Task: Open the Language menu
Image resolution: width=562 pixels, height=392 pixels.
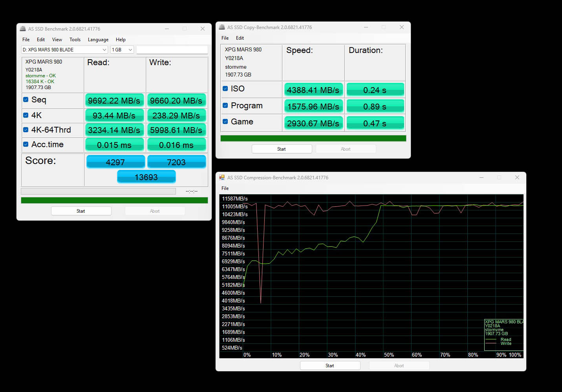Action: tap(98, 40)
